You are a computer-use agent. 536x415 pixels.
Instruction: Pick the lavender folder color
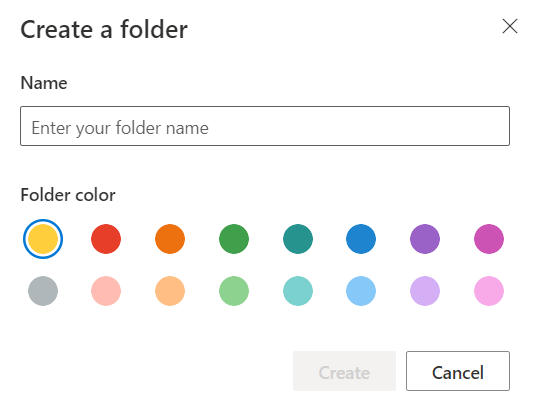coord(425,291)
